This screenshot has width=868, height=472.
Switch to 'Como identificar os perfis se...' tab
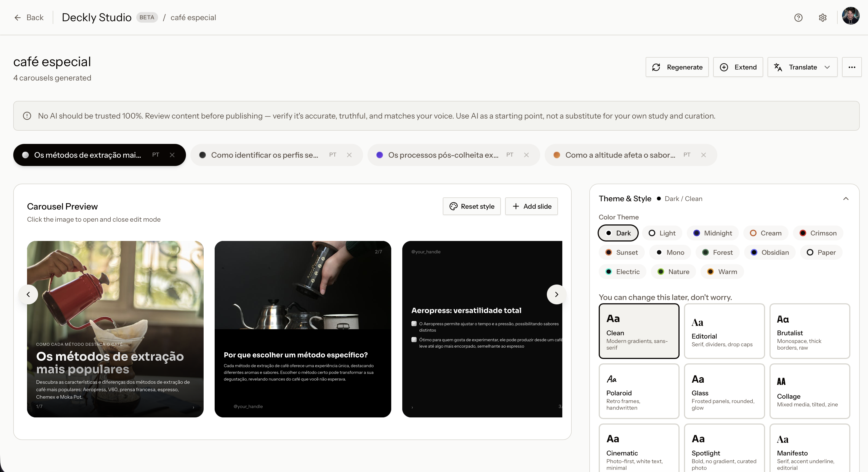coord(277,155)
